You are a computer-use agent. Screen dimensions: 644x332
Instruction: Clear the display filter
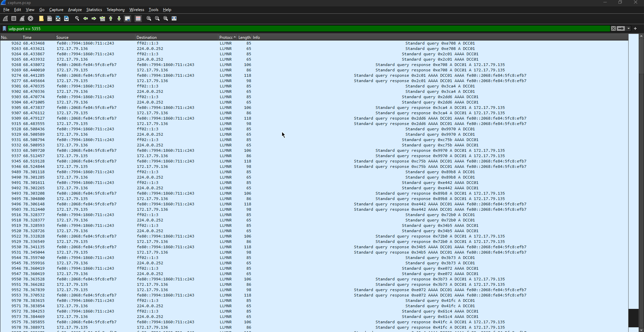613,29
